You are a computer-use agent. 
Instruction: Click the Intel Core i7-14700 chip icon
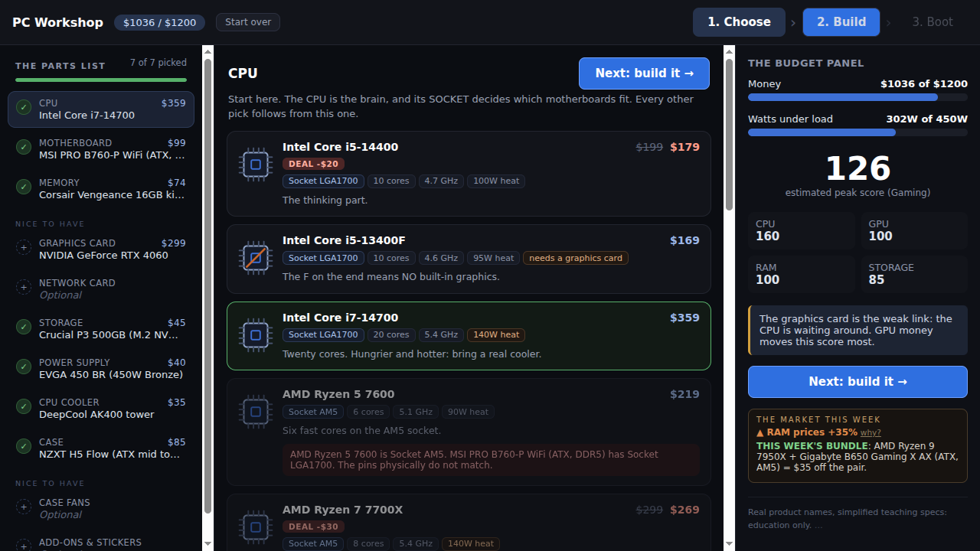256,335
